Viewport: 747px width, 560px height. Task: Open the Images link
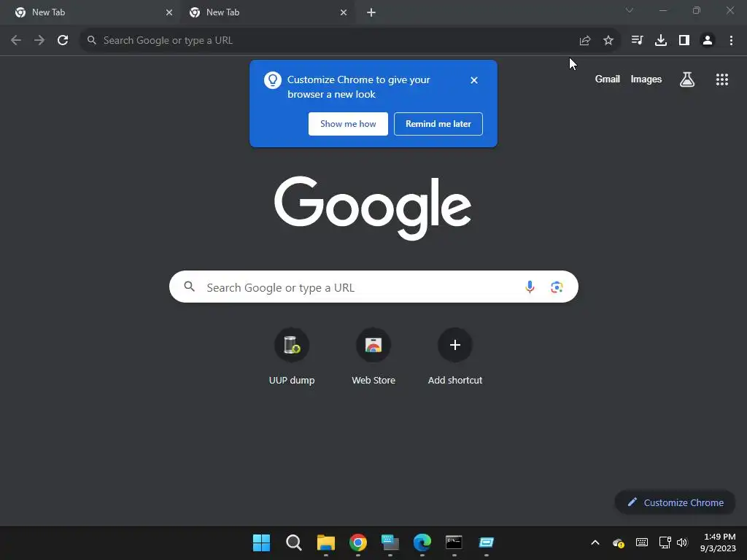(646, 79)
